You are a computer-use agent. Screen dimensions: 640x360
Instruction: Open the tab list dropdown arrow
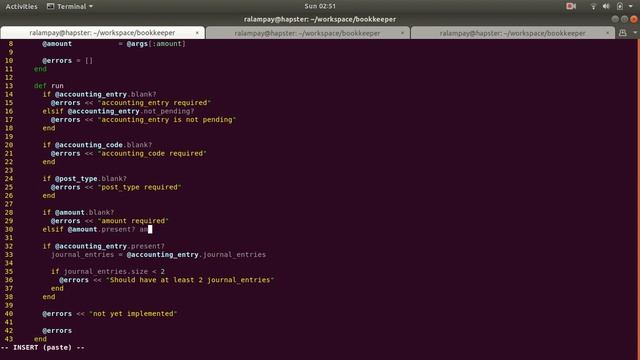635,33
